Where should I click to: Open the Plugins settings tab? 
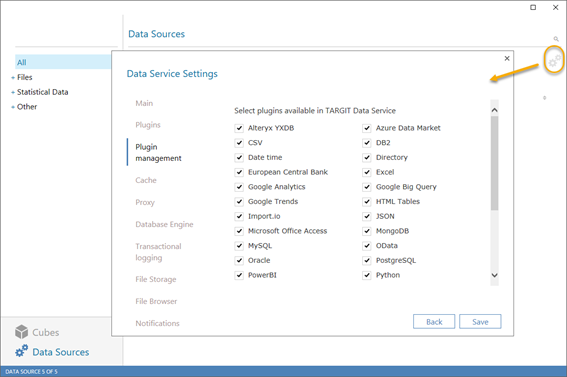tap(148, 125)
